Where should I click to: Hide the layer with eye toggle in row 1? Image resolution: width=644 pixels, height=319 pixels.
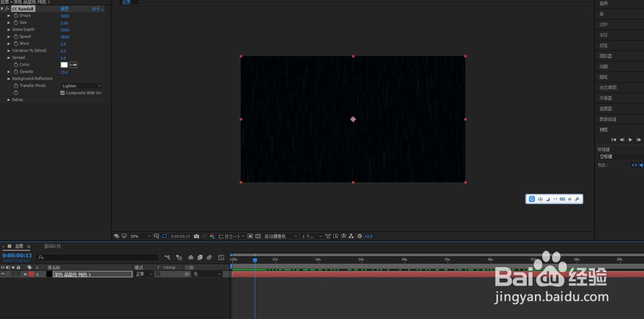point(3,274)
